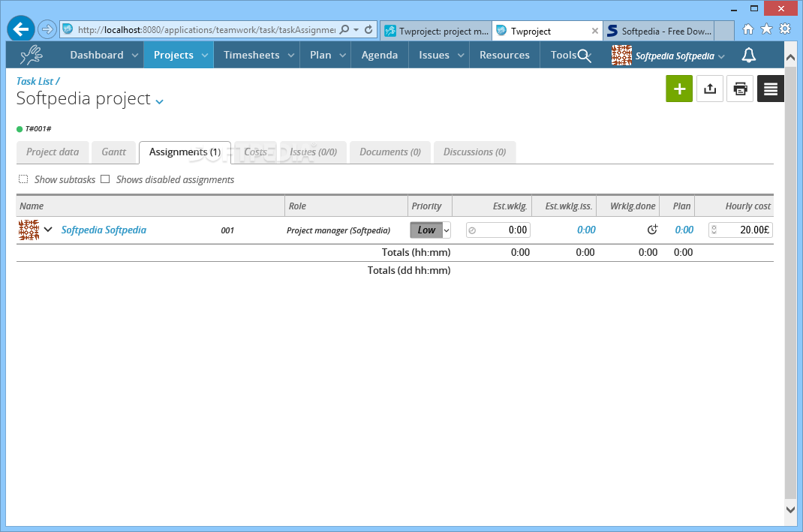Screen dimensions: 803x532
Task: Click the favorites star icon
Action: click(767, 29)
